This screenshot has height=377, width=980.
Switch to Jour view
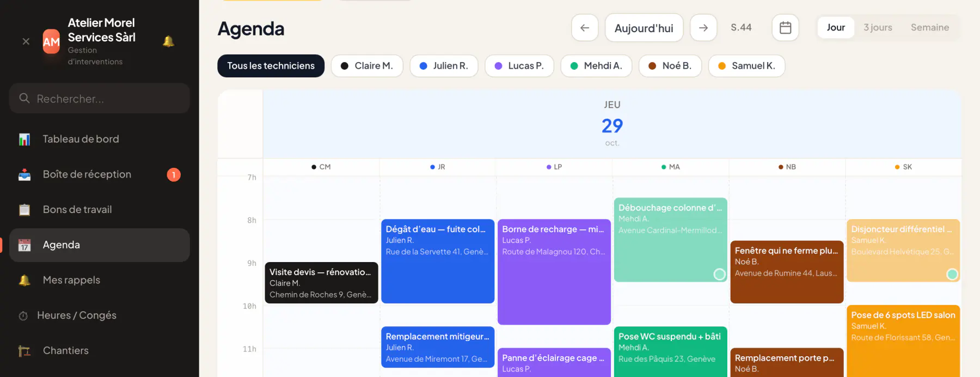(836, 28)
